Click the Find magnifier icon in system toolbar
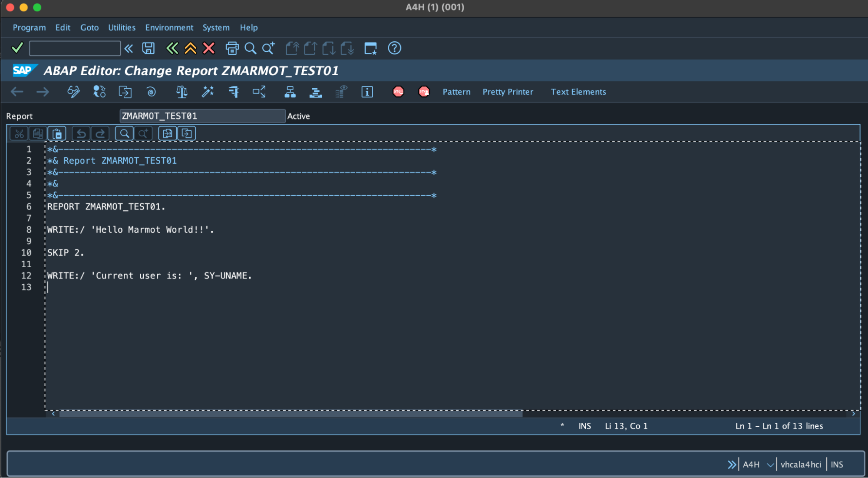868x478 pixels. pos(250,48)
